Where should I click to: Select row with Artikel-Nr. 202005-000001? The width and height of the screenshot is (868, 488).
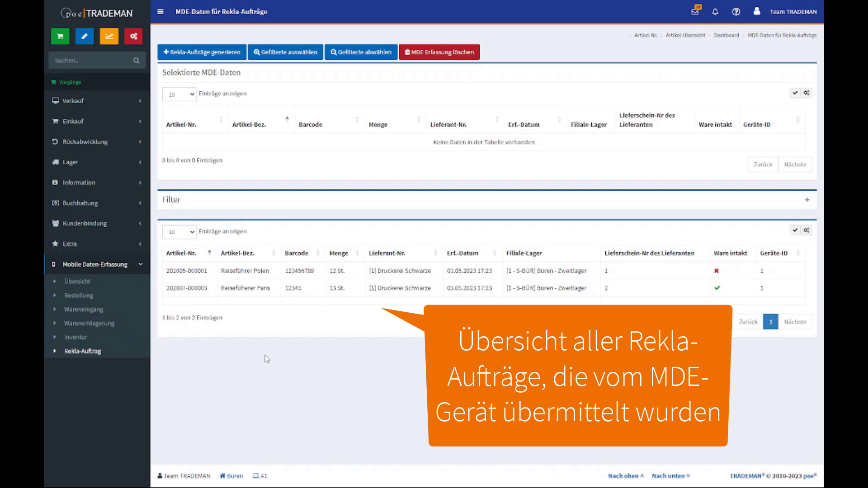(x=484, y=271)
